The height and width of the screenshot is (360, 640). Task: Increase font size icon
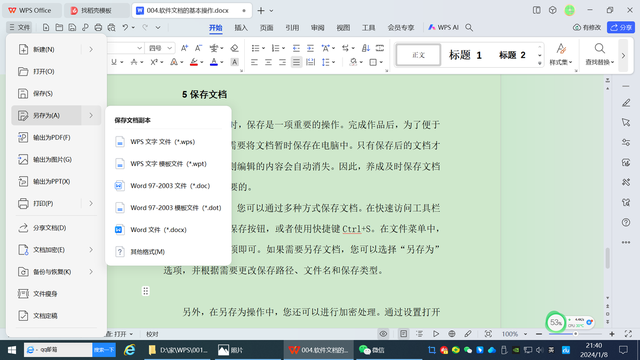(x=184, y=48)
